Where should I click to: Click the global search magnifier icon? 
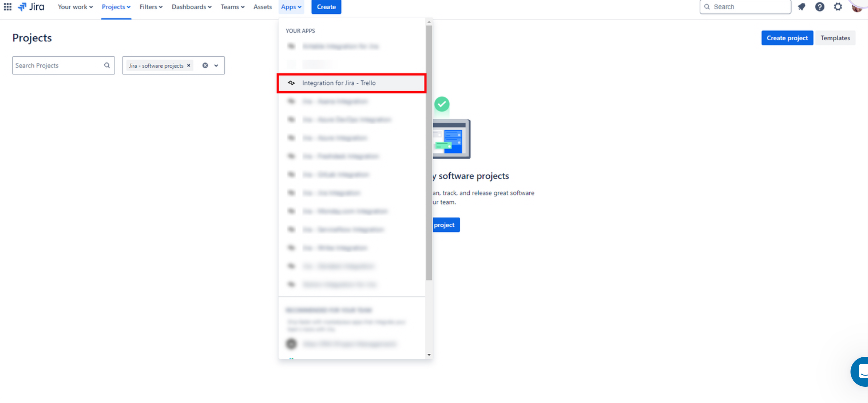pos(706,7)
